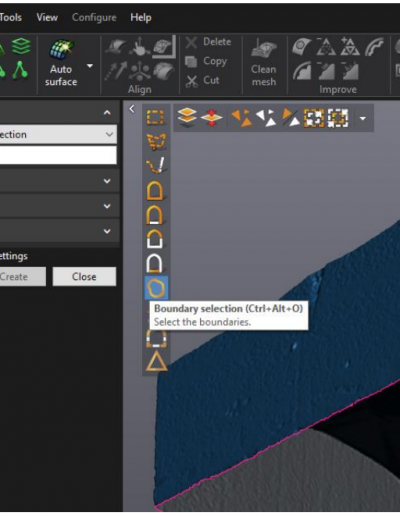Open the View menu
The image size is (400, 516).
tap(47, 17)
